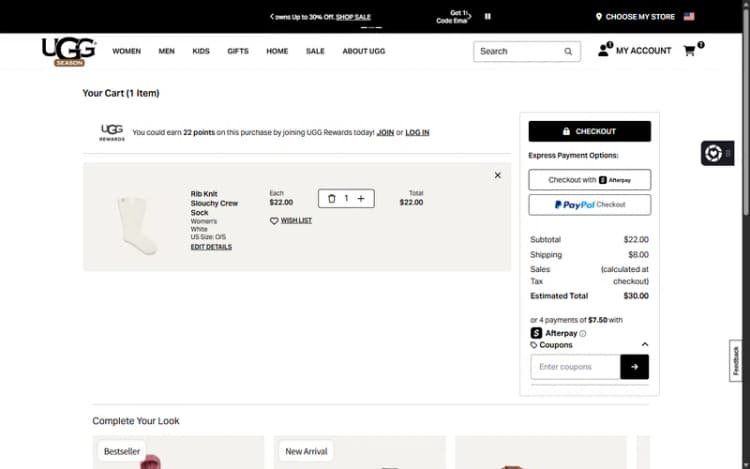Add sock to WISH LIST
The height and width of the screenshot is (469, 750).
296,220
